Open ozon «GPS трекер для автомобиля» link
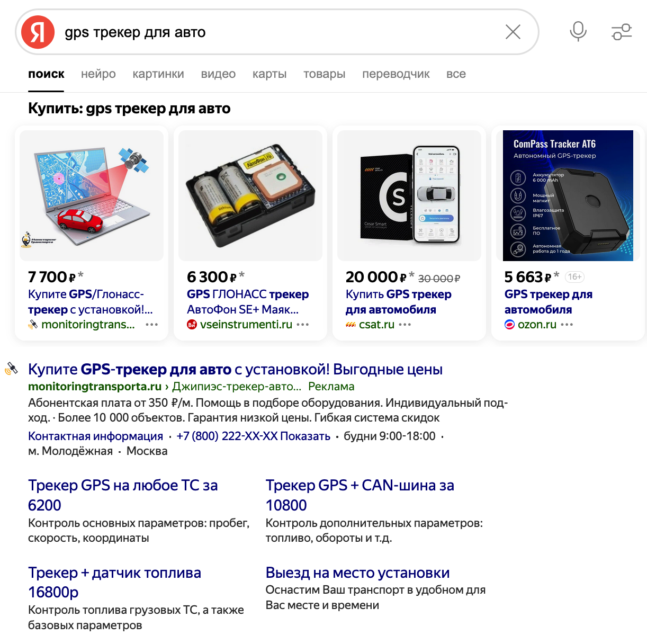This screenshot has height=644, width=647. (549, 302)
